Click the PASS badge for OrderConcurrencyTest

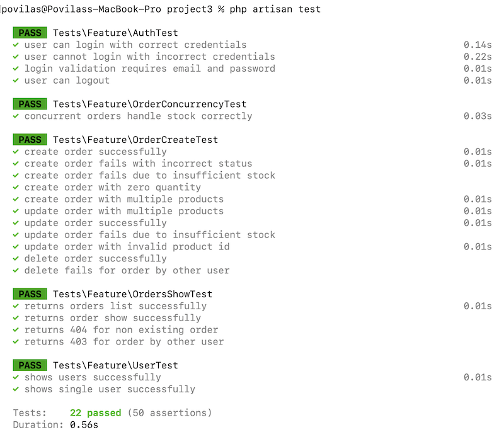pos(30,105)
